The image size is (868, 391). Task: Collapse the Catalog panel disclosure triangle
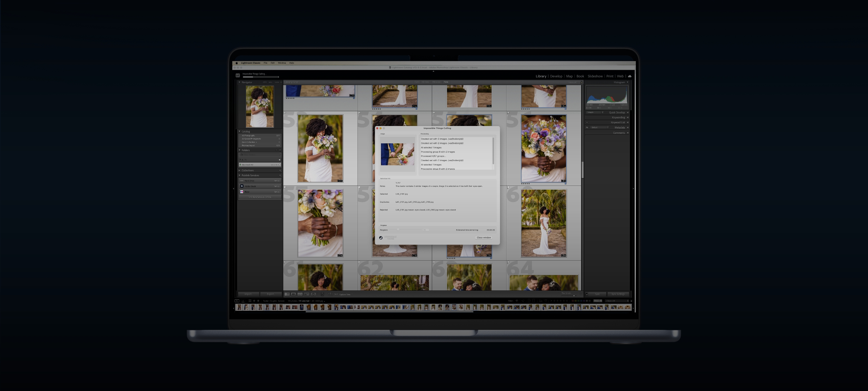click(240, 132)
